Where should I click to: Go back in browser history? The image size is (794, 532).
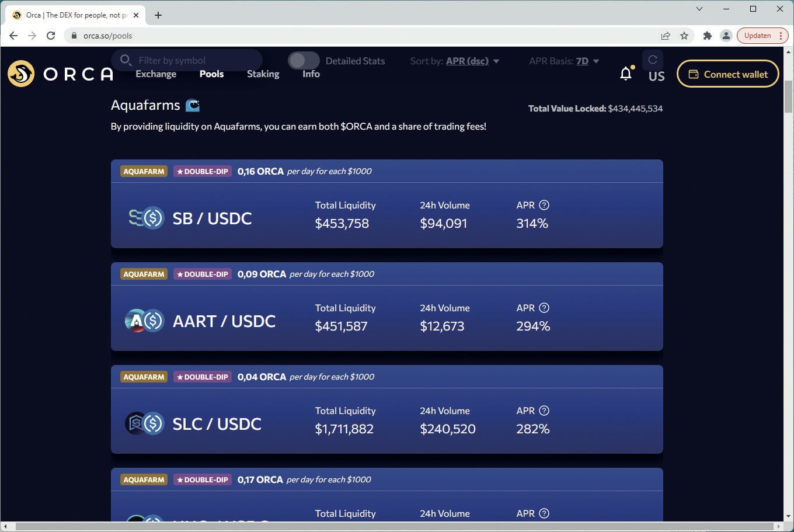tap(13, 36)
